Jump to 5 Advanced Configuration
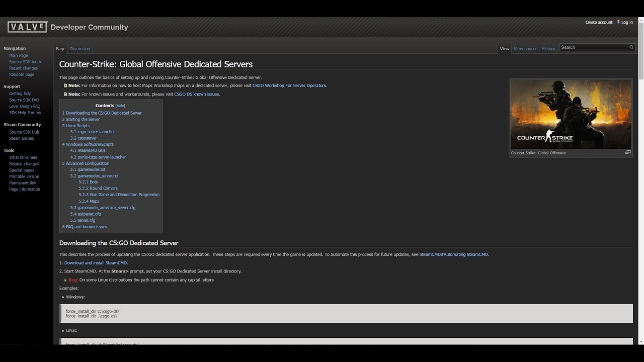The width and height of the screenshot is (644, 362). click(x=86, y=163)
